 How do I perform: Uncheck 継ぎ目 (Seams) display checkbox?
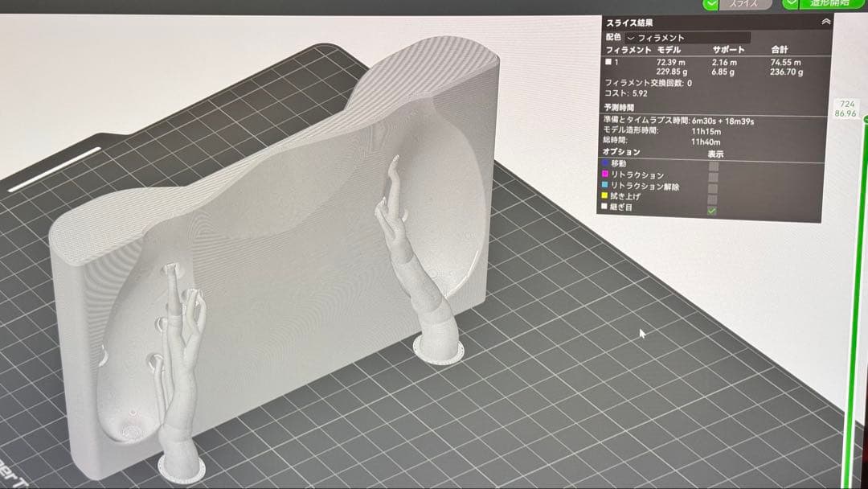coord(712,211)
